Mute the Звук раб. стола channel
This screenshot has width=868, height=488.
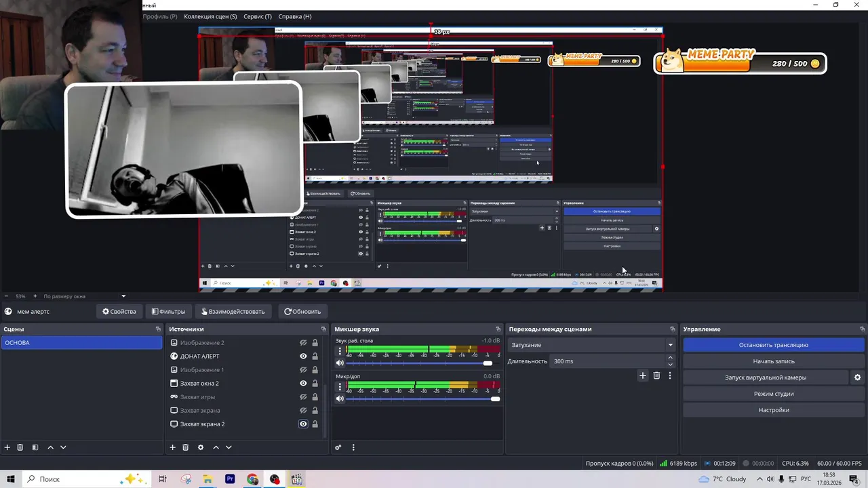[x=340, y=363]
